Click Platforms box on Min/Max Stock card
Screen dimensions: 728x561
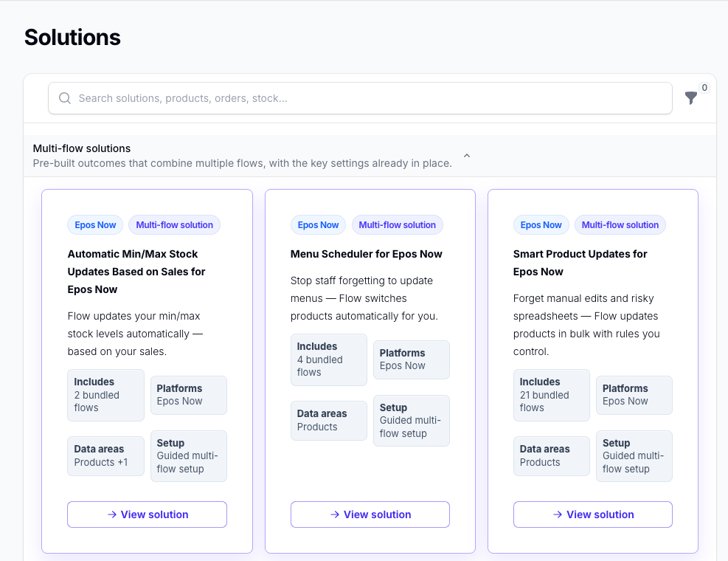click(x=189, y=395)
